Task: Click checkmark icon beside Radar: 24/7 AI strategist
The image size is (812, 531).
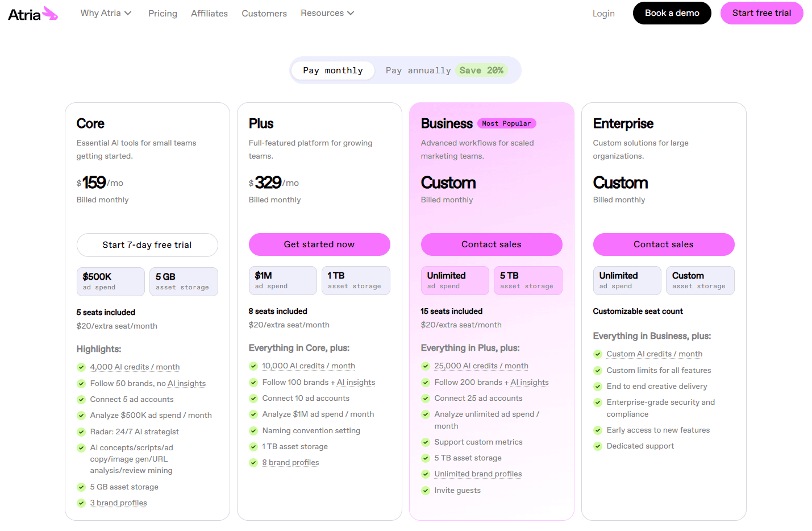Action: 81,432
